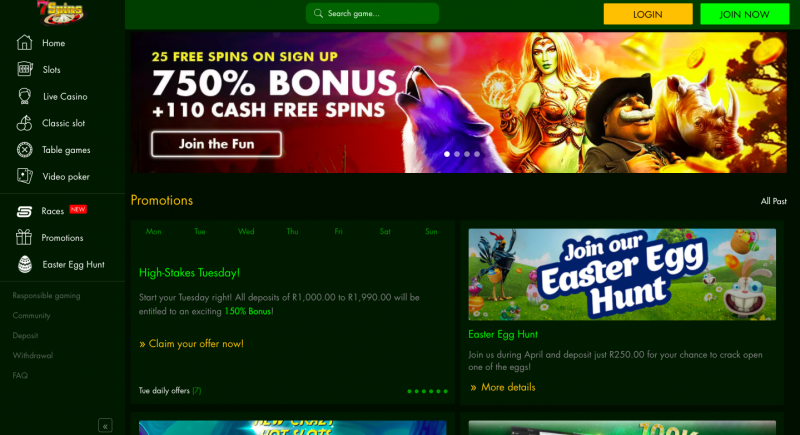Screen dimensions: 800x435
Task: Select the Video poker cards icon
Action: pos(24,176)
